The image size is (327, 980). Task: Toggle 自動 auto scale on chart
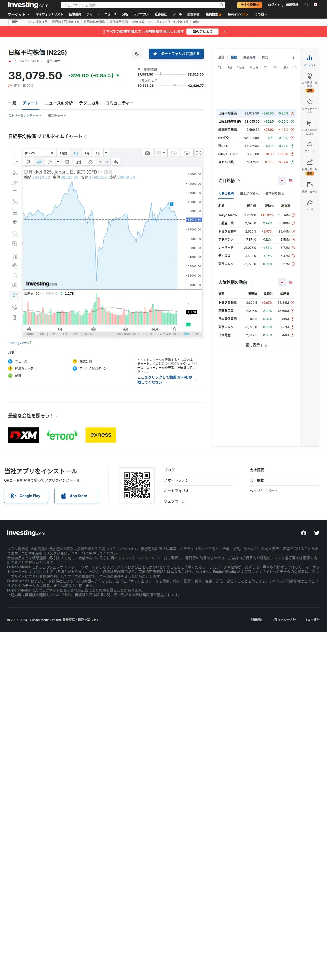coord(186,334)
